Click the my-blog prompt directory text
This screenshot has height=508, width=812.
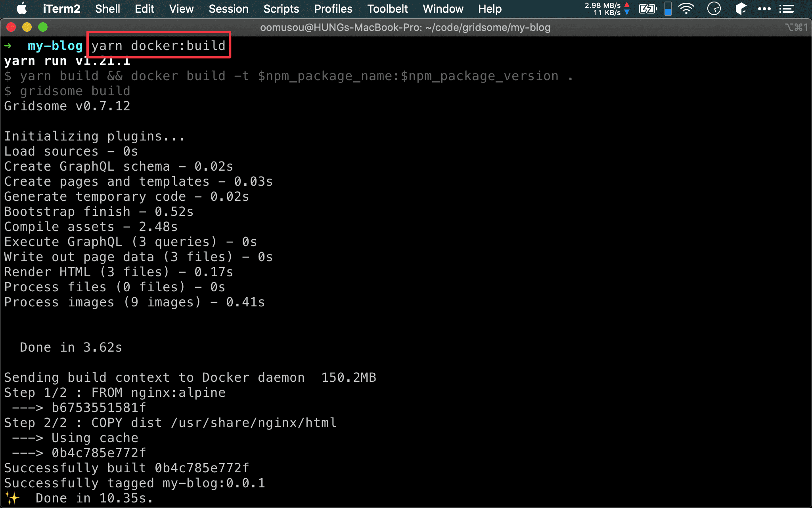pos(55,46)
